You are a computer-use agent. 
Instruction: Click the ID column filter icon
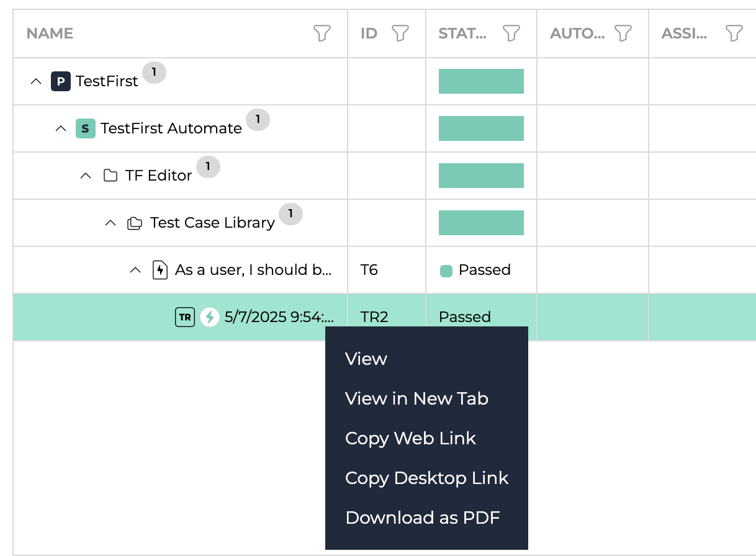pyautogui.click(x=400, y=34)
